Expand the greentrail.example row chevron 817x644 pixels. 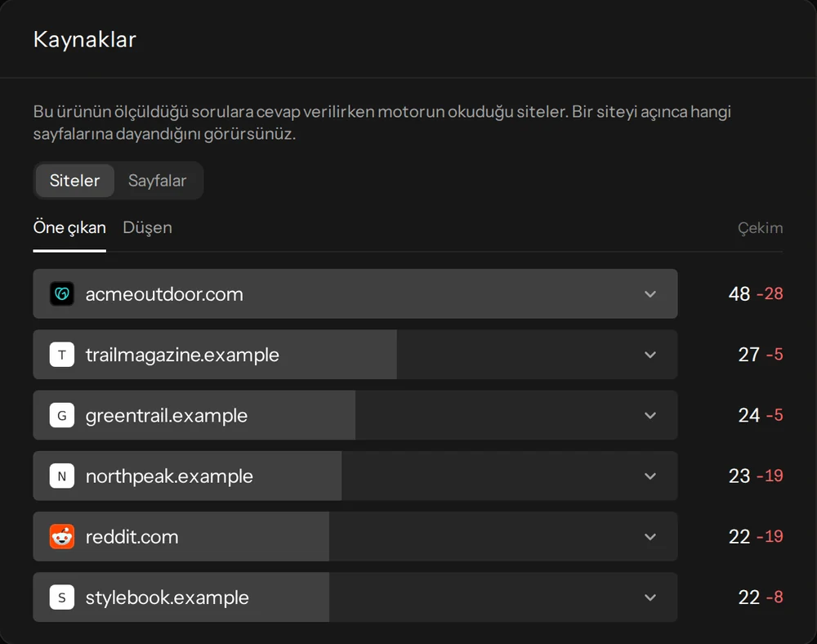[650, 415]
